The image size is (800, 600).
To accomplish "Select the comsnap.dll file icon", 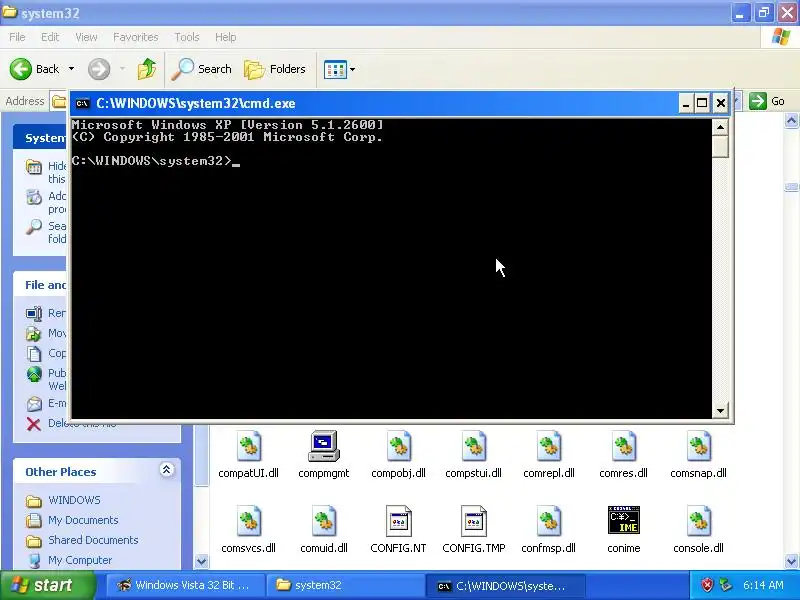I will 698,446.
